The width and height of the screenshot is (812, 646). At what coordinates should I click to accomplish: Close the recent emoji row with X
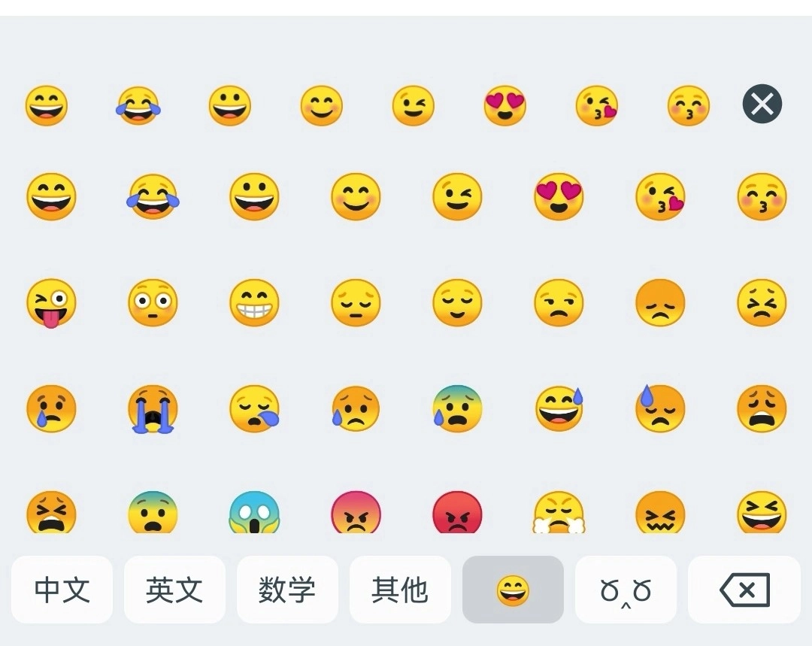(762, 104)
